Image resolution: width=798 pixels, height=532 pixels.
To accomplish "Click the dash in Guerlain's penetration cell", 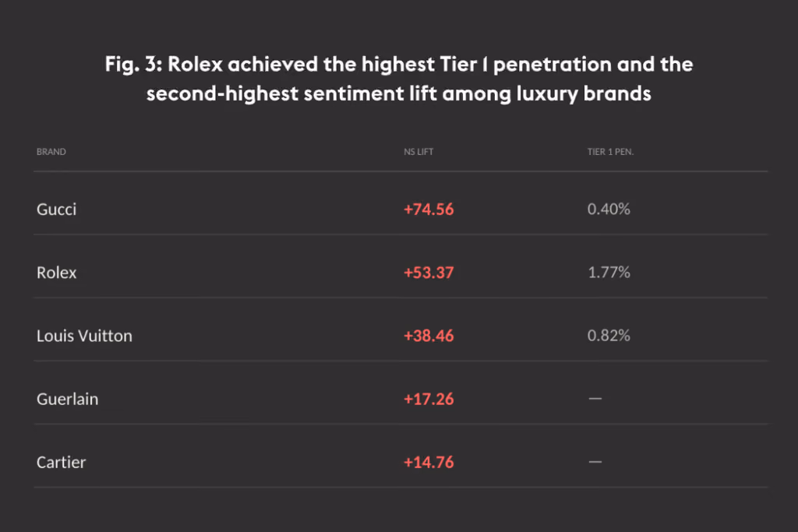I will 595,399.
